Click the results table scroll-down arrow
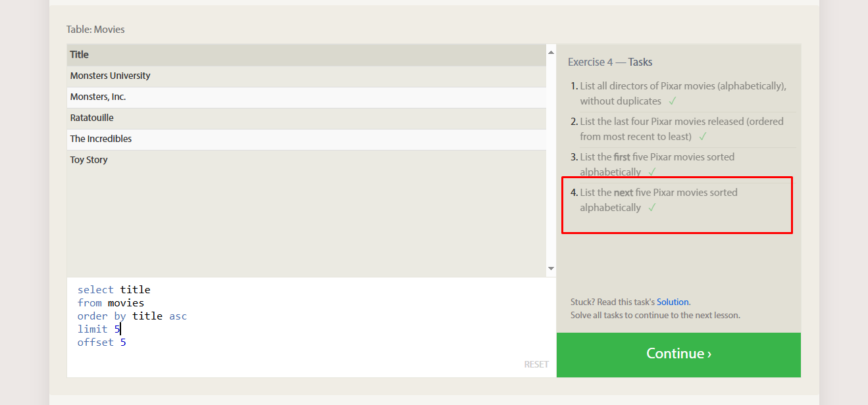This screenshot has height=405, width=868. click(551, 269)
